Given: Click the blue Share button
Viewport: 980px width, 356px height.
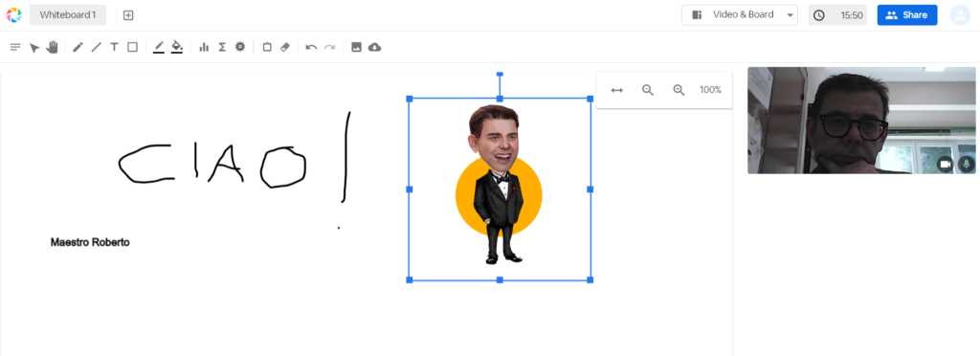Looking at the screenshot, I should [x=907, y=15].
